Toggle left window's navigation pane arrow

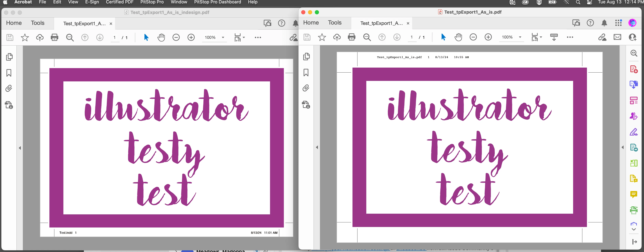tap(20, 148)
